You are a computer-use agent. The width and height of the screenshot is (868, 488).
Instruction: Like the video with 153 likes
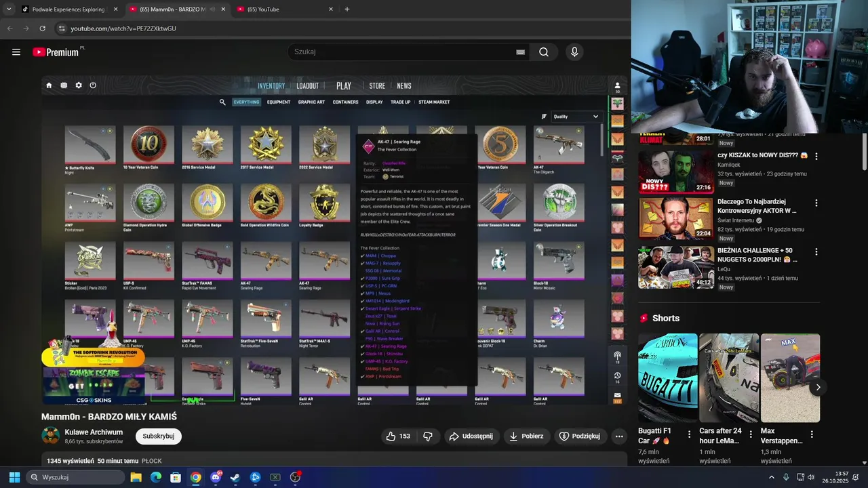click(x=398, y=436)
